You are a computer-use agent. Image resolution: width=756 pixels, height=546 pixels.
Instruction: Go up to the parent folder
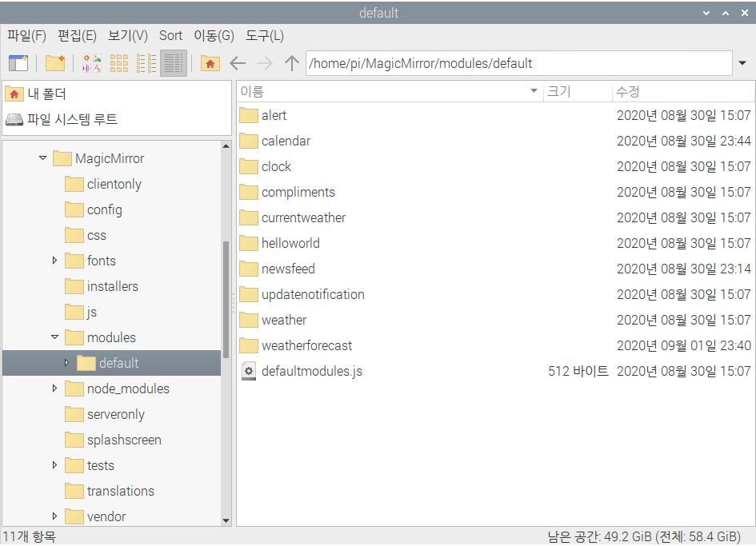292,63
